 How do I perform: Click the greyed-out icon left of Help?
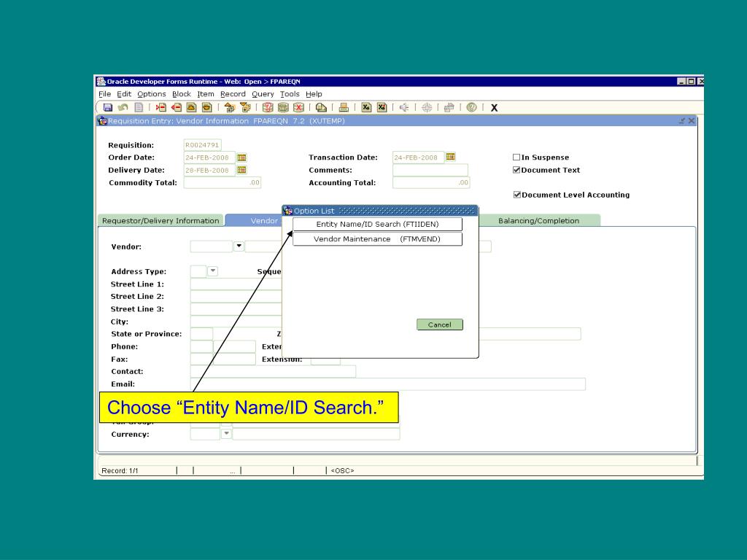pyautogui.click(x=449, y=108)
